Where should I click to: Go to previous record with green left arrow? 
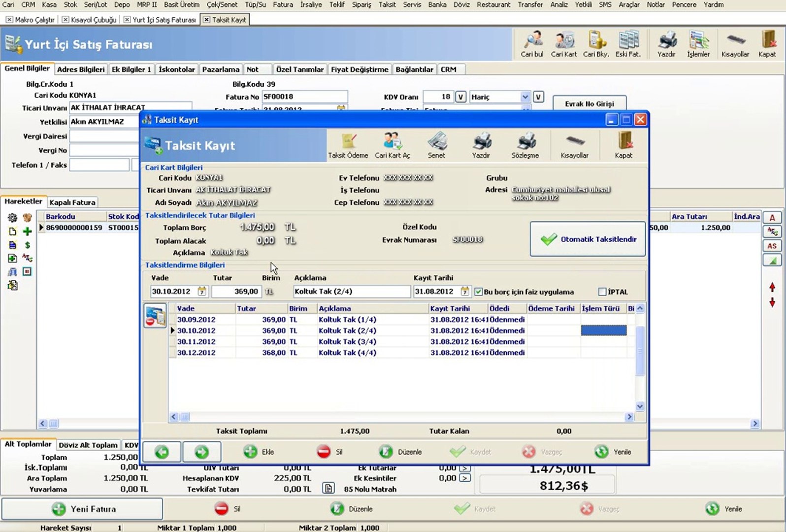pyautogui.click(x=162, y=452)
